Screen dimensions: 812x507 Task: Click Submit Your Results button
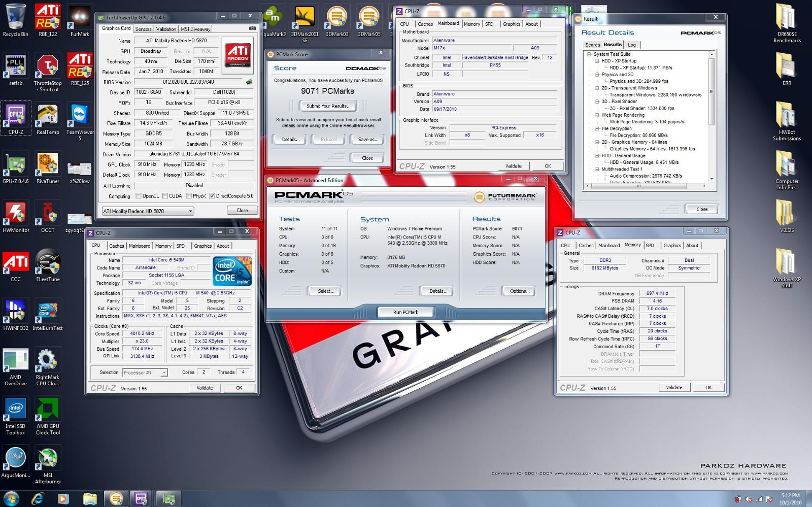point(328,106)
